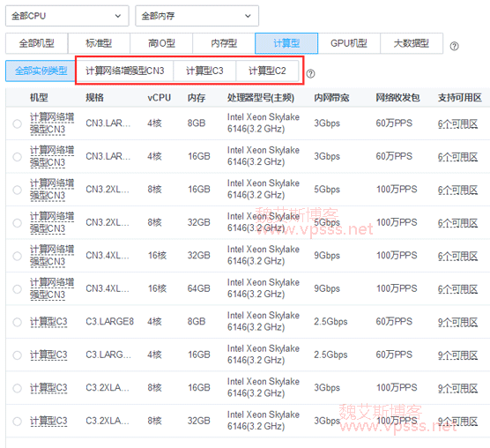The height and width of the screenshot is (448, 490).
Task: Open 6个可用区 link in first row
Action: 457,124
